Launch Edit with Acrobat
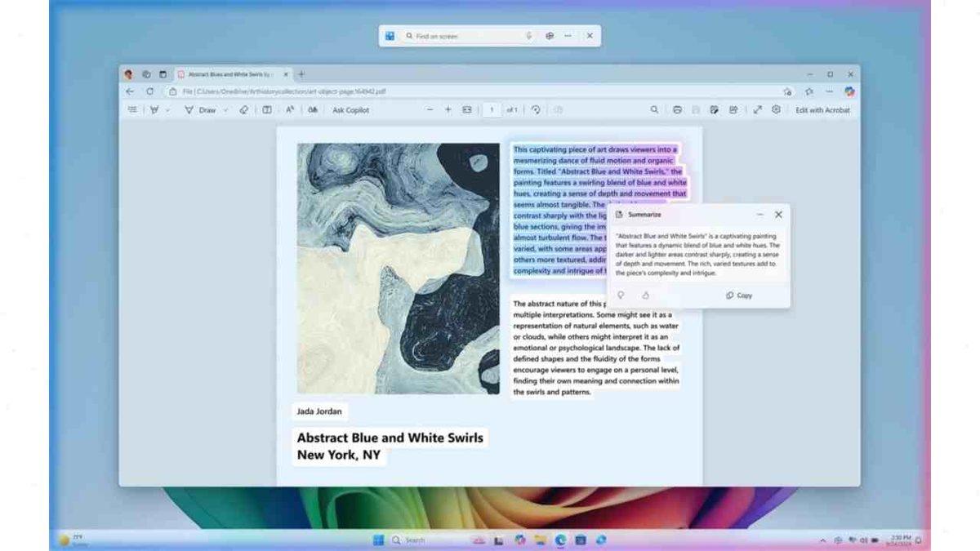Viewport: 980px width, 551px height. (821, 111)
